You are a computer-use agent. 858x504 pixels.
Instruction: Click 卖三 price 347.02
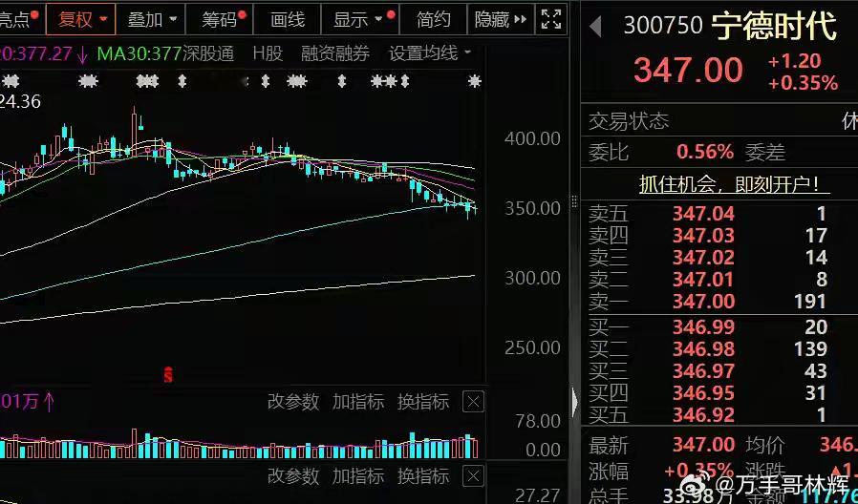click(703, 258)
